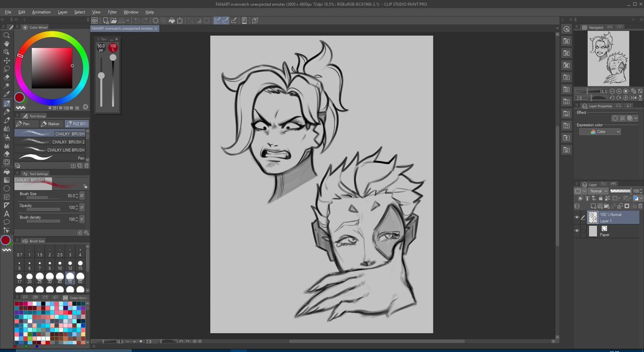Select the Figure ellipse tool
Viewport: 644px width, 352px height.
click(6, 189)
